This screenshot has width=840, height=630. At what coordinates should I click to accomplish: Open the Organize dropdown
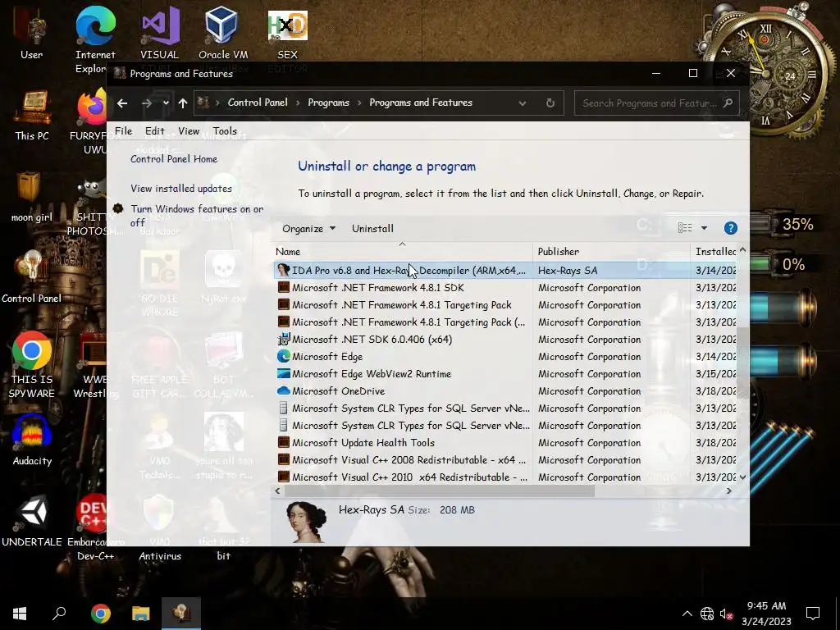pyautogui.click(x=308, y=229)
